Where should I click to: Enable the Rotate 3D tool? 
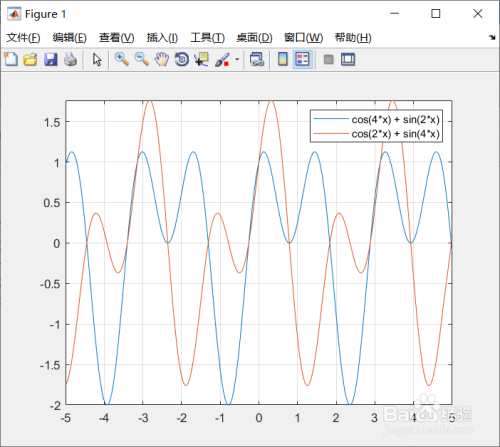pyautogui.click(x=182, y=59)
